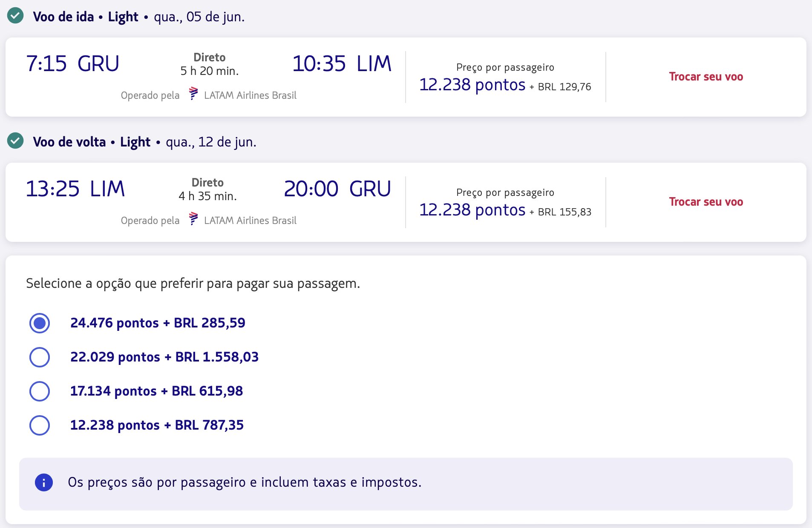Click the green checkmark beside Voo de ida

[x=15, y=16]
